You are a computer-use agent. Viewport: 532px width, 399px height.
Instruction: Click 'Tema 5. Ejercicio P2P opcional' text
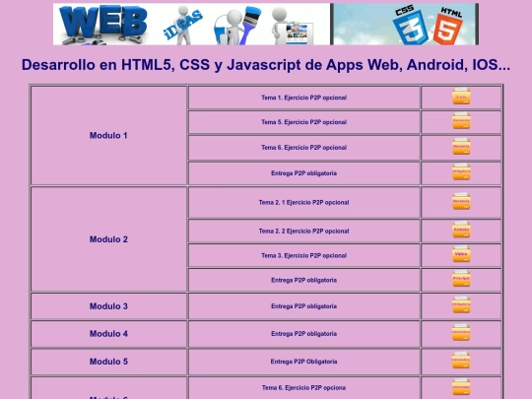(304, 122)
